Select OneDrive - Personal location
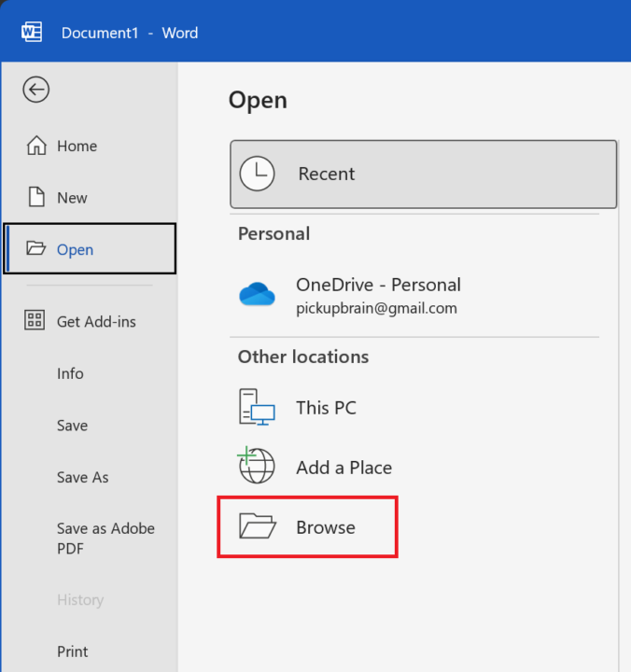Viewport: 631px width, 672px height. point(414,296)
